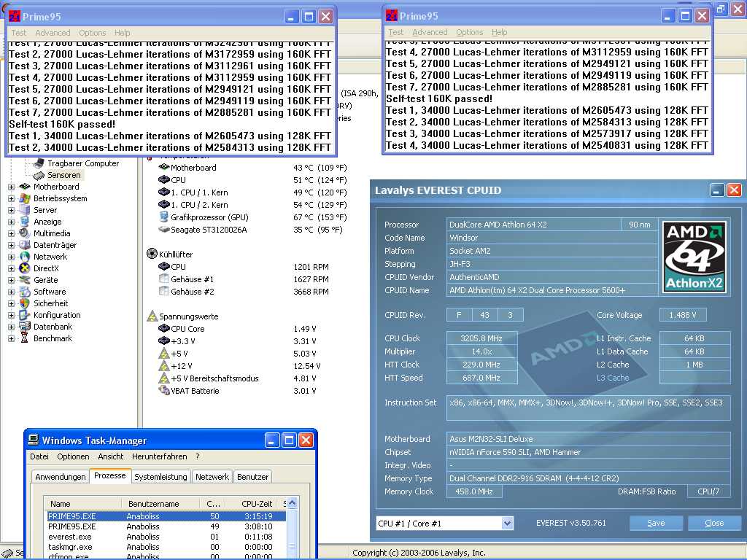
Task: Expand the Motherboard tree node
Action: pos(11,187)
